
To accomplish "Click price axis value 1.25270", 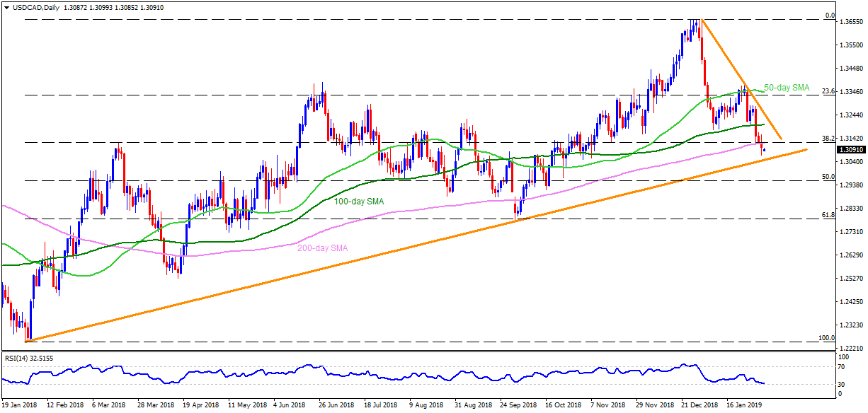I will [852, 279].
